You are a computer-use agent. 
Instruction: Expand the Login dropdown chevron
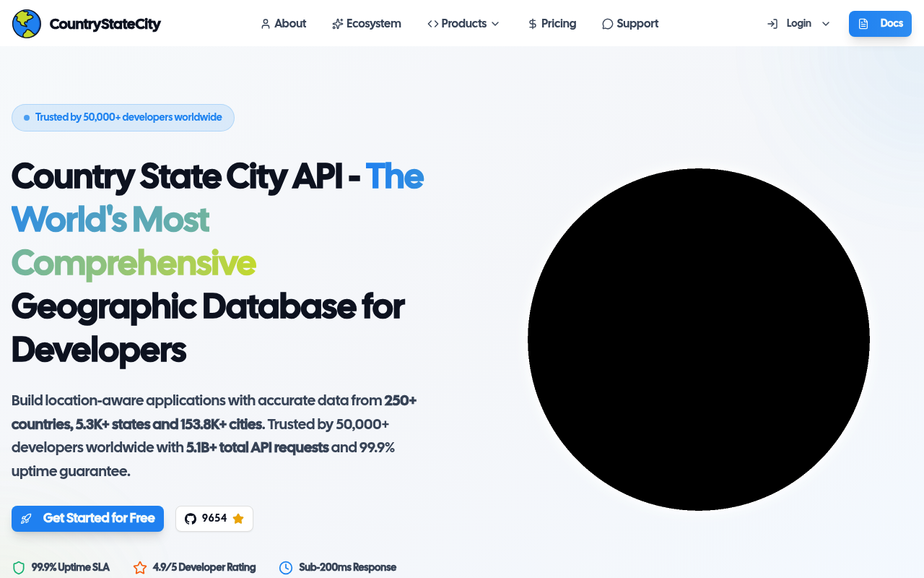(826, 24)
